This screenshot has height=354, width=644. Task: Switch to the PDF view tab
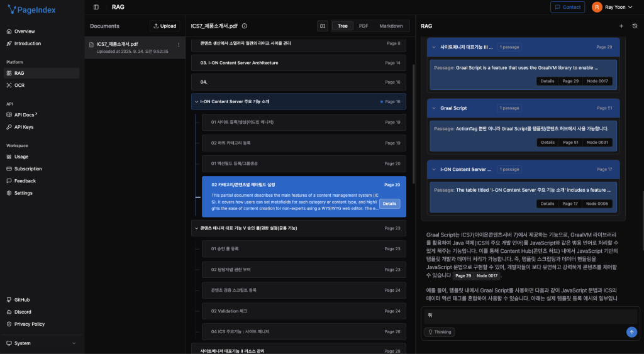pyautogui.click(x=364, y=26)
